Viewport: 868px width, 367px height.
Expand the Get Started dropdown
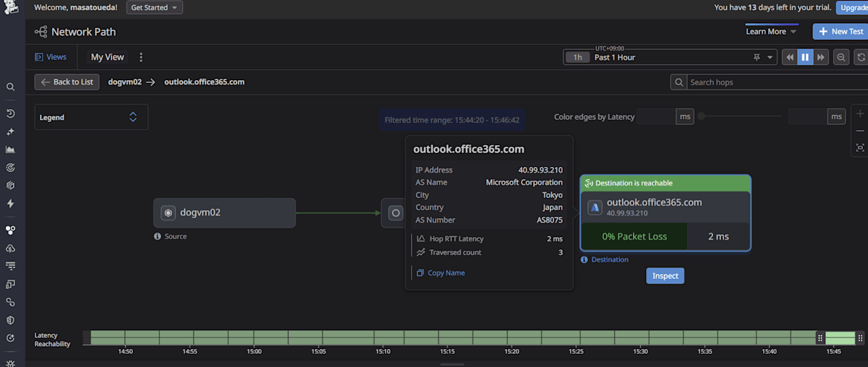coord(155,7)
